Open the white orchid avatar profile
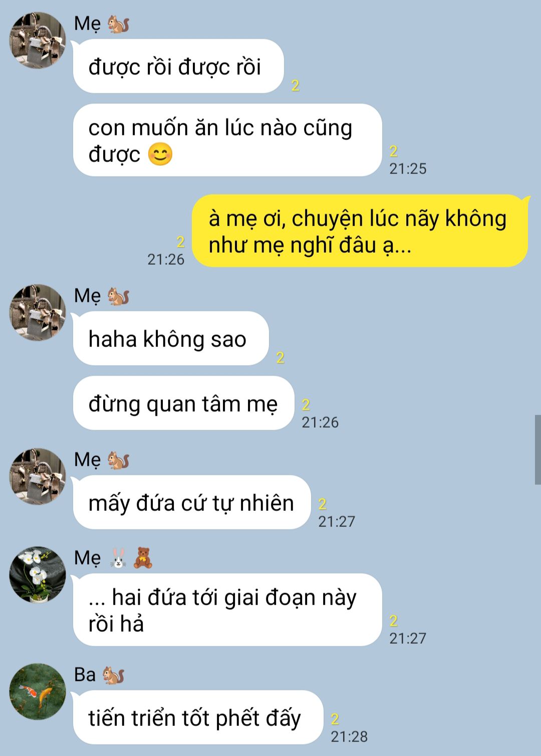Viewport: 541px width, 756px height. tap(38, 575)
